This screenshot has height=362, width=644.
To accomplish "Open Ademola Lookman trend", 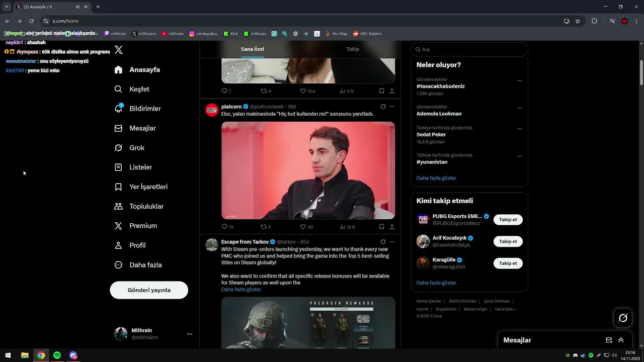I will (439, 114).
